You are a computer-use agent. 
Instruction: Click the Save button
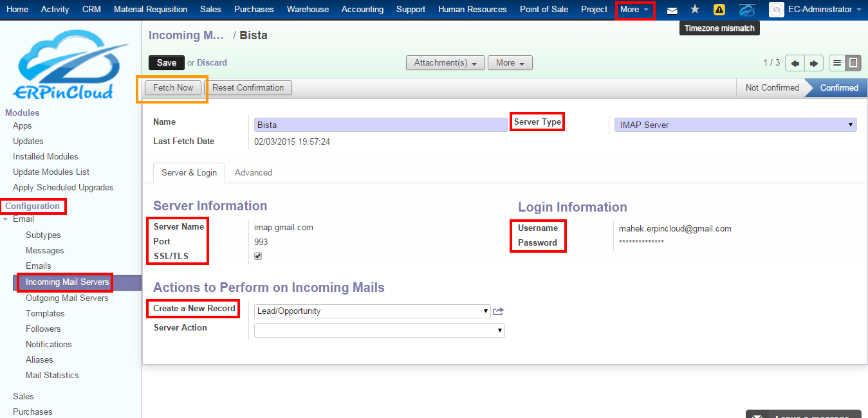coord(167,63)
